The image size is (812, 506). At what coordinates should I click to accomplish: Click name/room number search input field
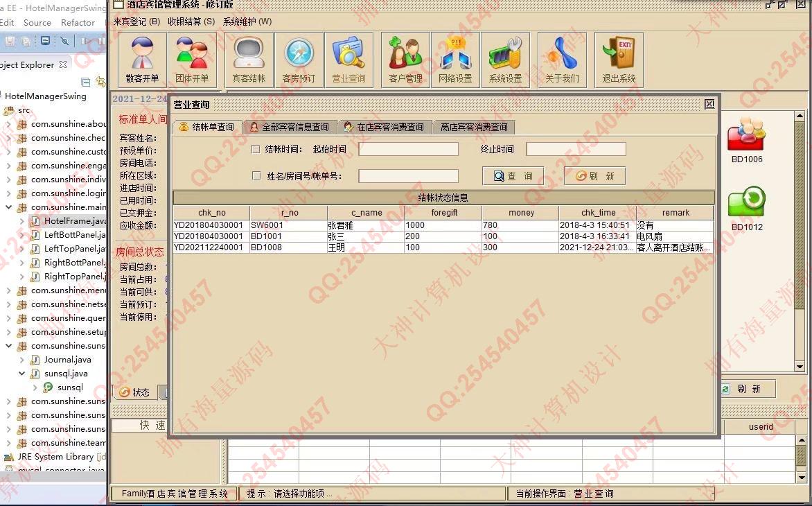pos(409,176)
